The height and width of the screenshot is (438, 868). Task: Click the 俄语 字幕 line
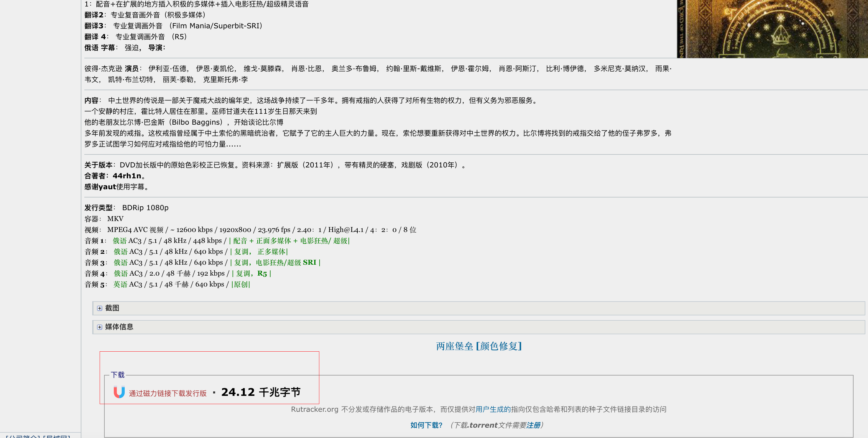pyautogui.click(x=125, y=48)
